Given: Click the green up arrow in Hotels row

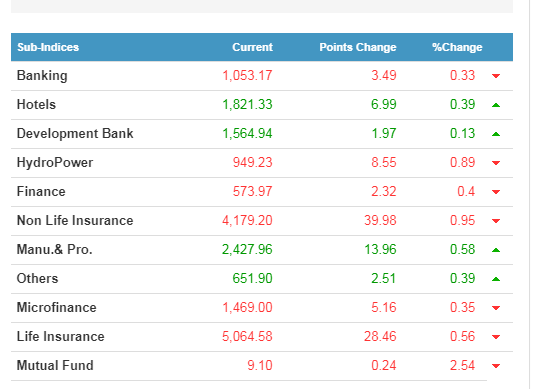Looking at the screenshot, I should click(x=496, y=105).
